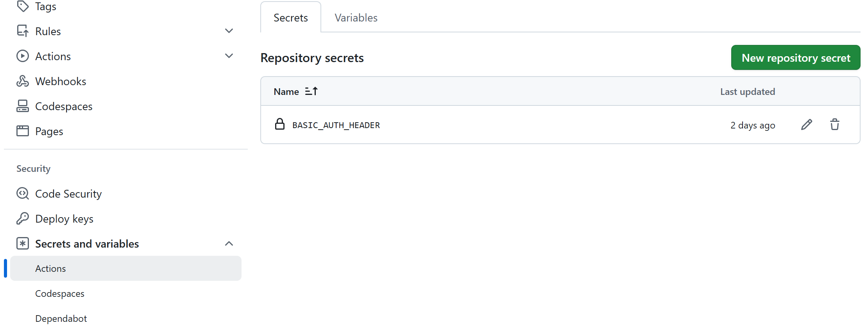This screenshot has height=330, width=868.
Task: Edit BASIC_AUTH_HEADER secret with pencil icon
Action: (x=807, y=125)
